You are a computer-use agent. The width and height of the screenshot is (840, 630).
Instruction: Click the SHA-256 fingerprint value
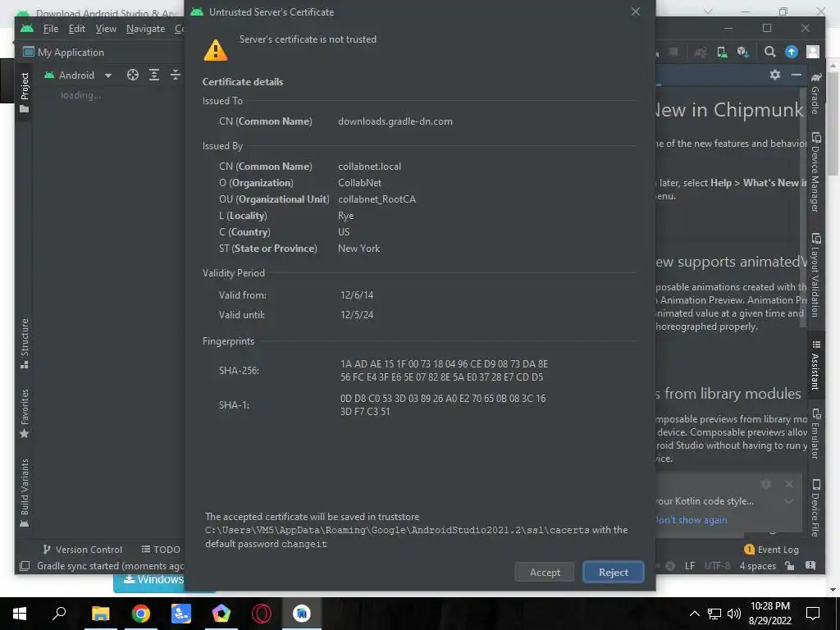pyautogui.click(x=444, y=371)
